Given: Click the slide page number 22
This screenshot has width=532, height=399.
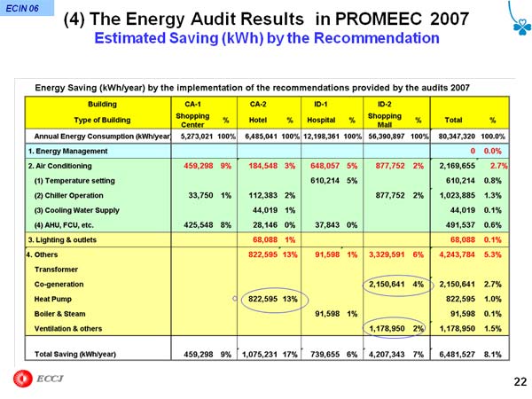Looking at the screenshot, I should [x=520, y=381].
